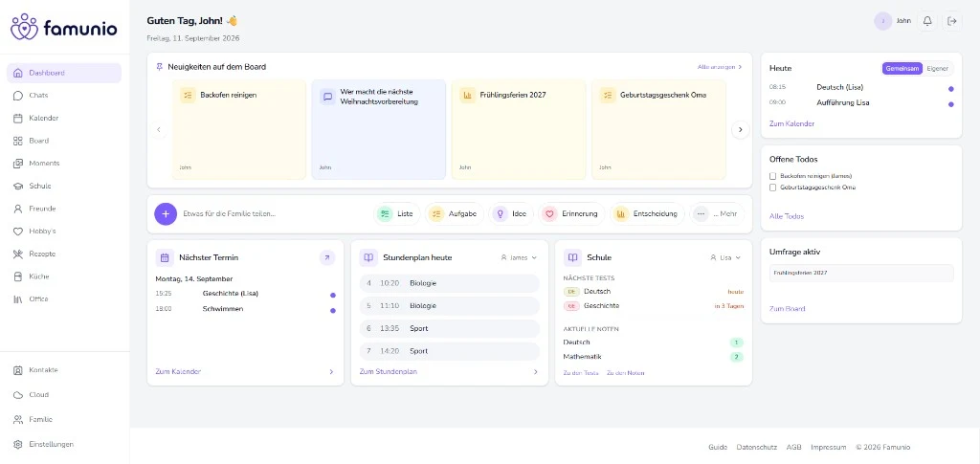Open Zum Board link
The height and width of the screenshot is (464, 980).
(x=788, y=308)
